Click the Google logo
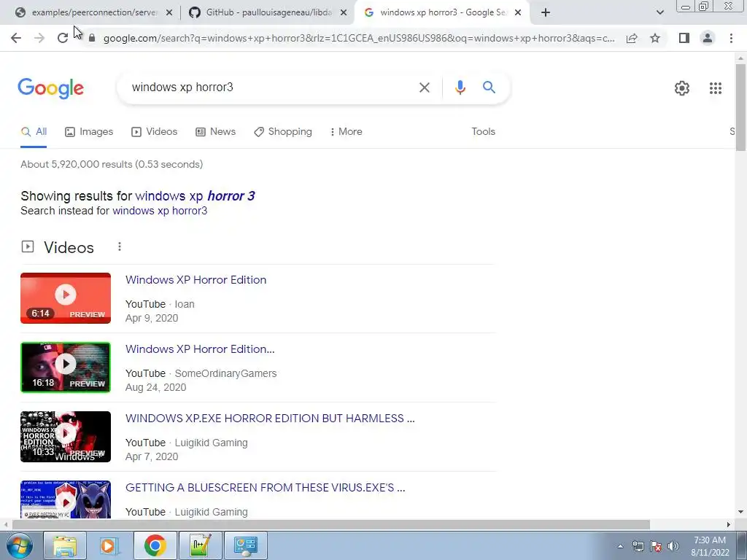Image resolution: width=747 pixels, height=560 pixels. [x=50, y=88]
